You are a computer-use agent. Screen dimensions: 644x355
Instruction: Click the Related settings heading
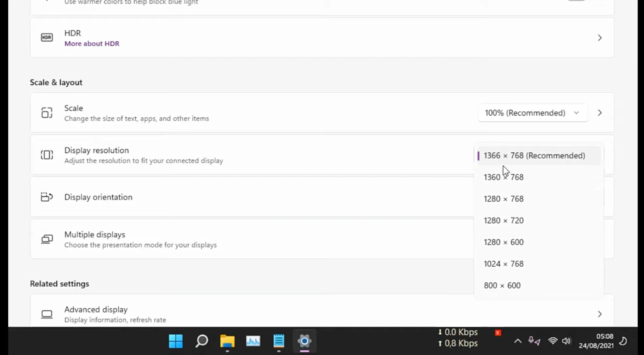tap(59, 284)
